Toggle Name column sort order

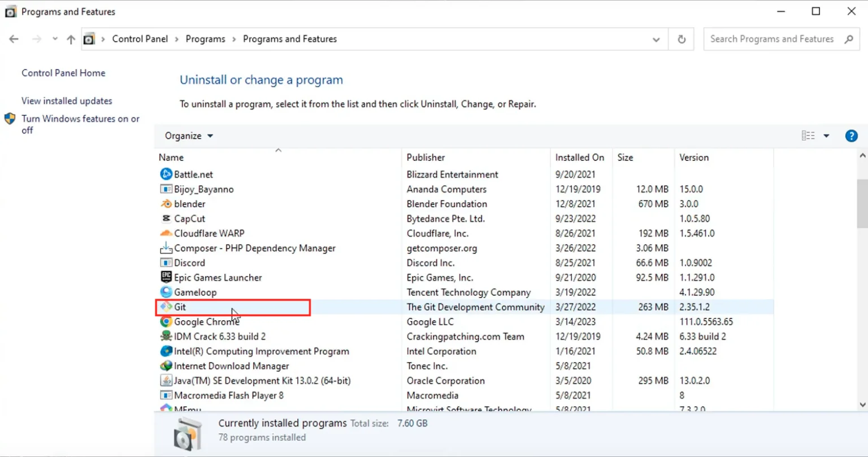pyautogui.click(x=171, y=157)
